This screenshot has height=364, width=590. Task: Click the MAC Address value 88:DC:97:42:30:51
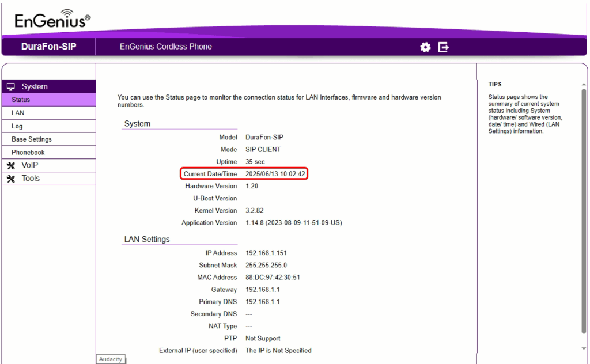(x=273, y=278)
